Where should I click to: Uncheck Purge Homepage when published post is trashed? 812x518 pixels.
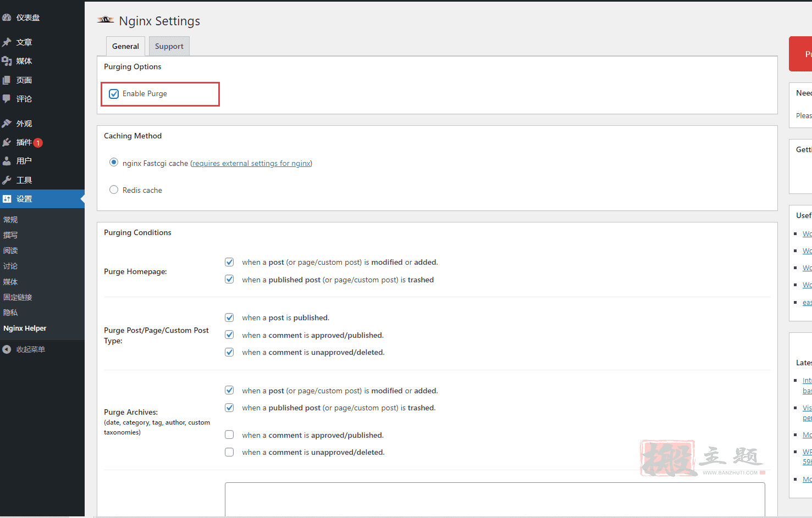point(229,279)
